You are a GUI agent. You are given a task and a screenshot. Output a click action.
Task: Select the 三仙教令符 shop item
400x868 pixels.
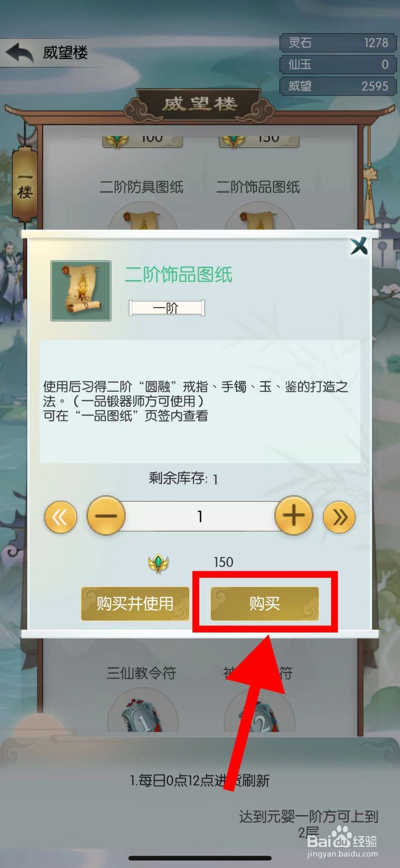click(x=141, y=673)
